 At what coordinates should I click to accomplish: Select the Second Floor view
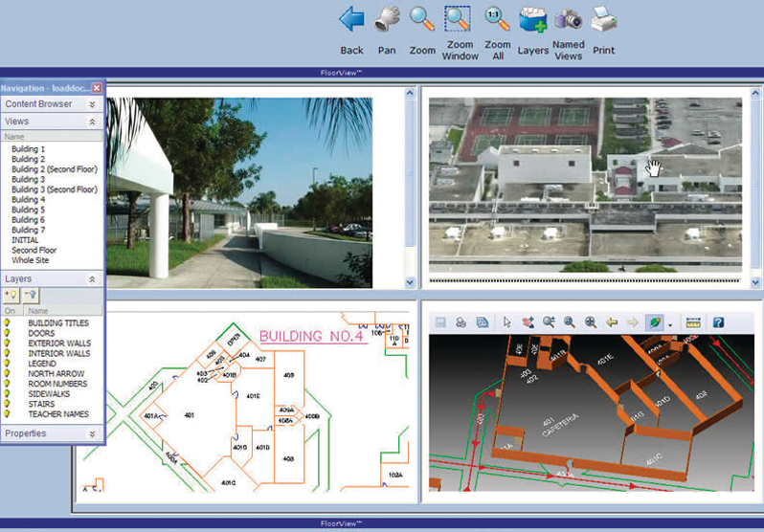34,251
